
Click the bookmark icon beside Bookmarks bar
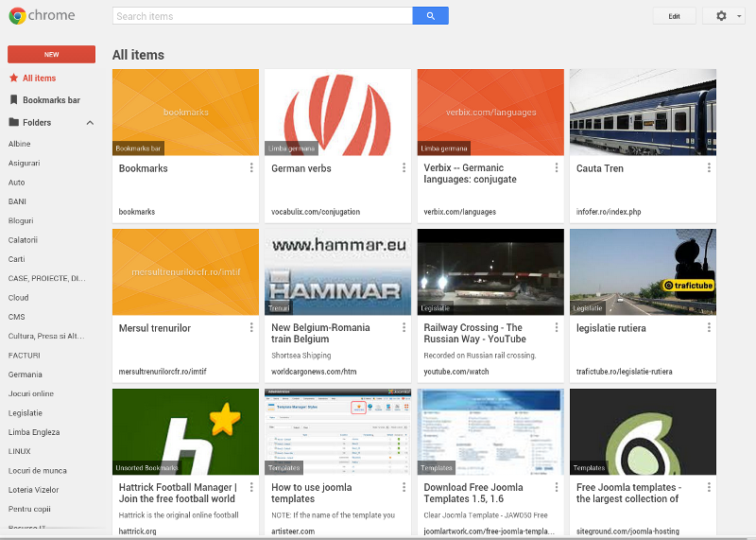pos(14,100)
